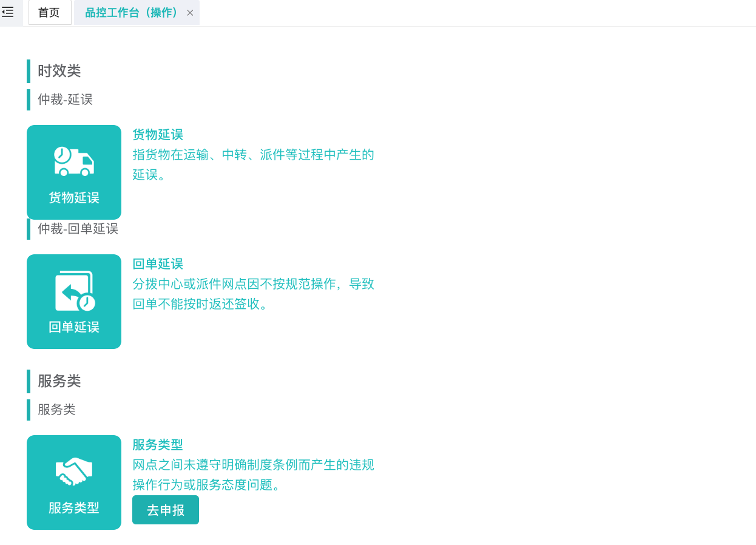Open the 回单延误 card label

click(74, 327)
